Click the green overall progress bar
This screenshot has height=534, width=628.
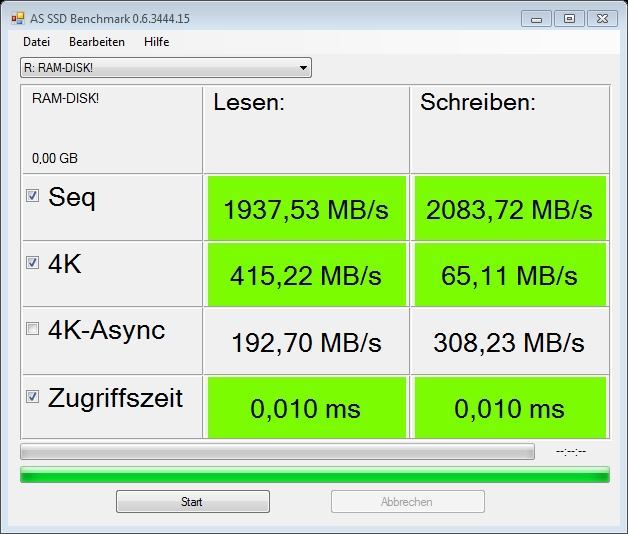315,475
